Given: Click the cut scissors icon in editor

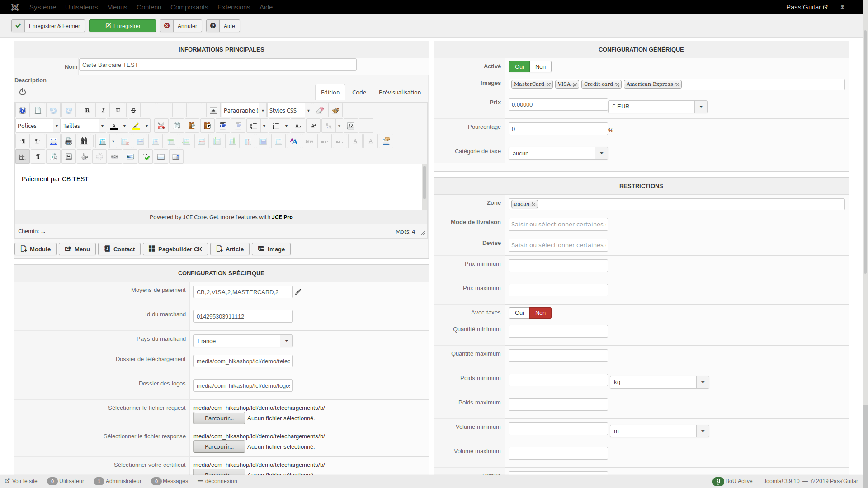Looking at the screenshot, I should coord(161,126).
